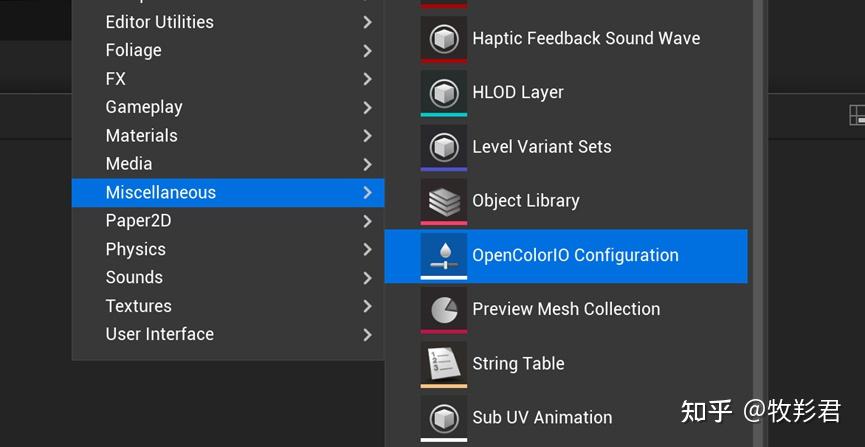Open the Materials category
865x447 pixels.
click(x=141, y=135)
